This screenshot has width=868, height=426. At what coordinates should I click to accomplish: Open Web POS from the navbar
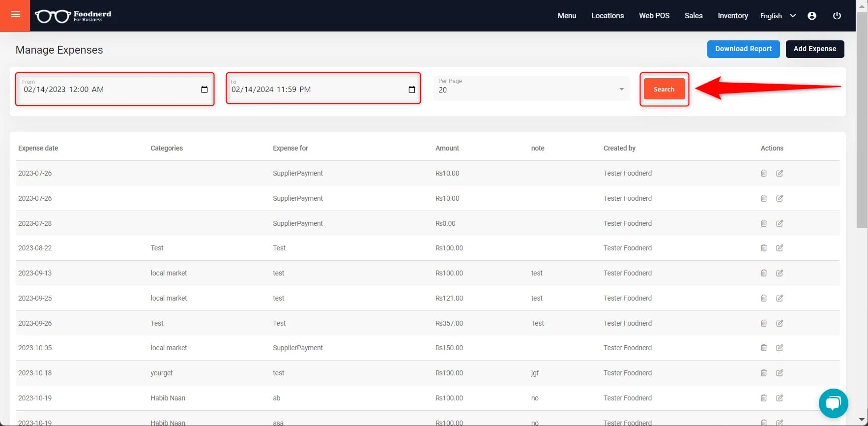pyautogui.click(x=654, y=16)
